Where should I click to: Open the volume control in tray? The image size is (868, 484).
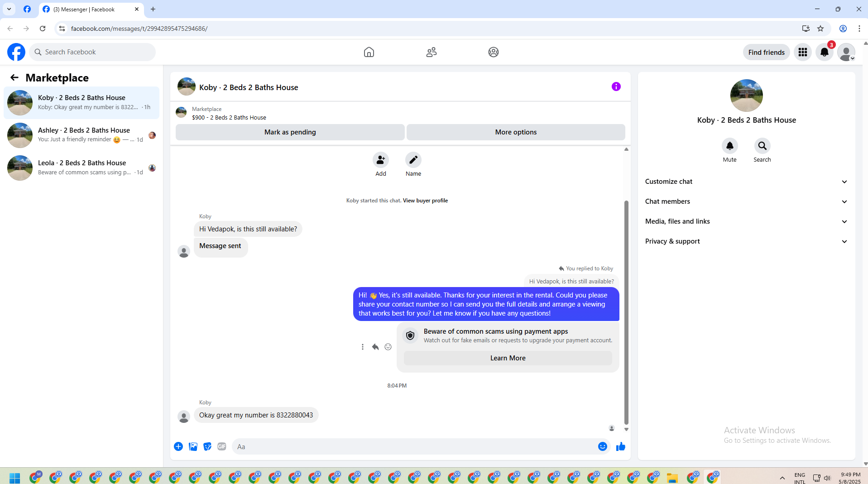pos(827,478)
